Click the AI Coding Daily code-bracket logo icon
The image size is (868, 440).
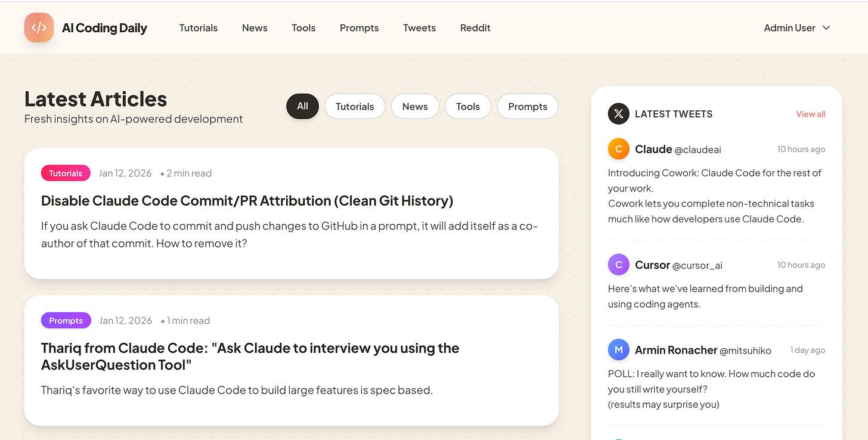pyautogui.click(x=39, y=27)
